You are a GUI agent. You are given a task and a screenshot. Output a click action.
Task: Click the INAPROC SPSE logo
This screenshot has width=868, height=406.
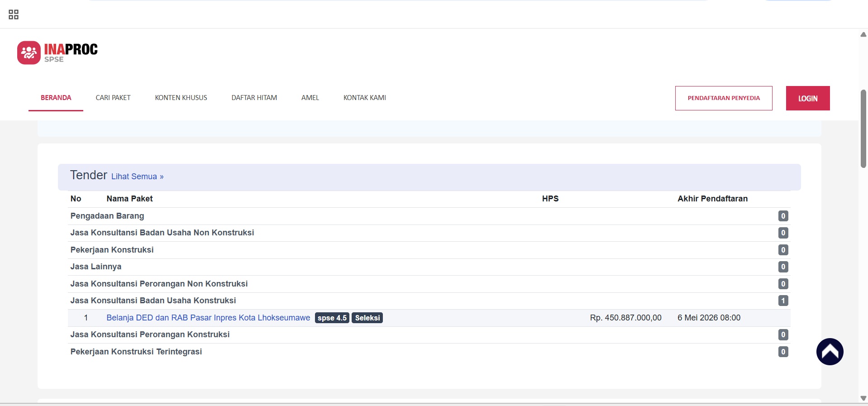pyautogui.click(x=57, y=53)
